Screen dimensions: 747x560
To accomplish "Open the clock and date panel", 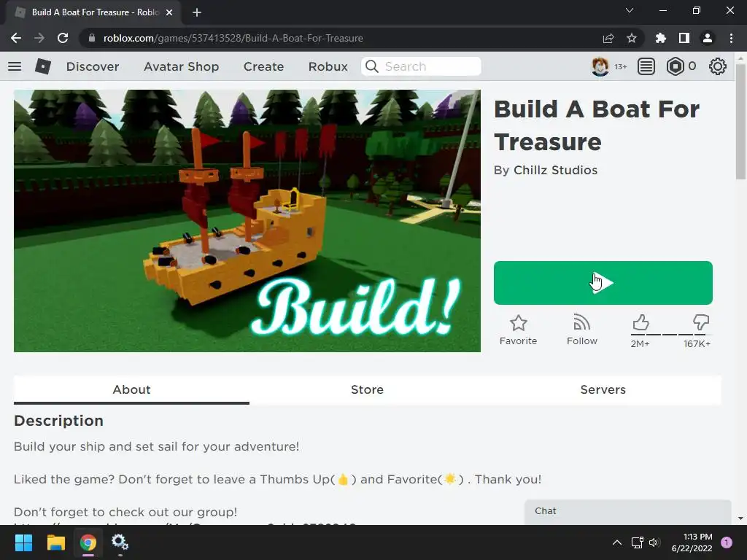I will click(692, 542).
